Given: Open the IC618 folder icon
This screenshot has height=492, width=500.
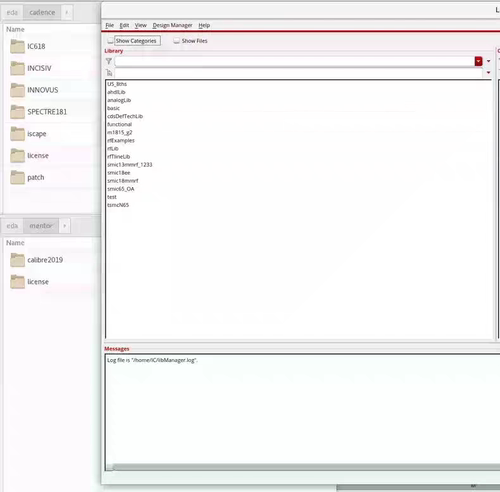Looking at the screenshot, I should point(17,46).
